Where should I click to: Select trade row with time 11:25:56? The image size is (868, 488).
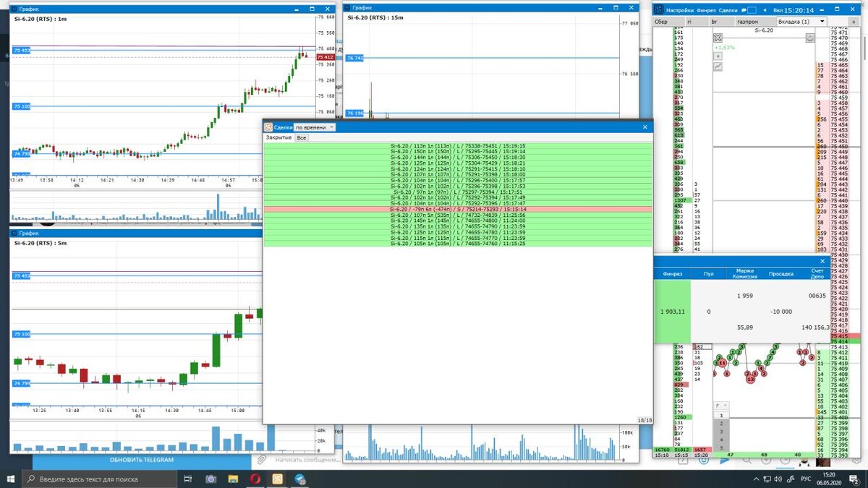click(458, 215)
